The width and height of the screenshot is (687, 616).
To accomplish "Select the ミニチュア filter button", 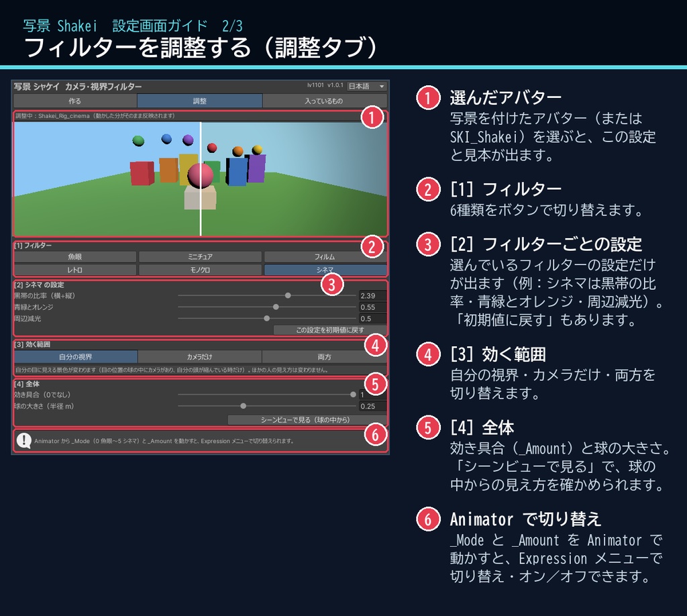I will (200, 257).
